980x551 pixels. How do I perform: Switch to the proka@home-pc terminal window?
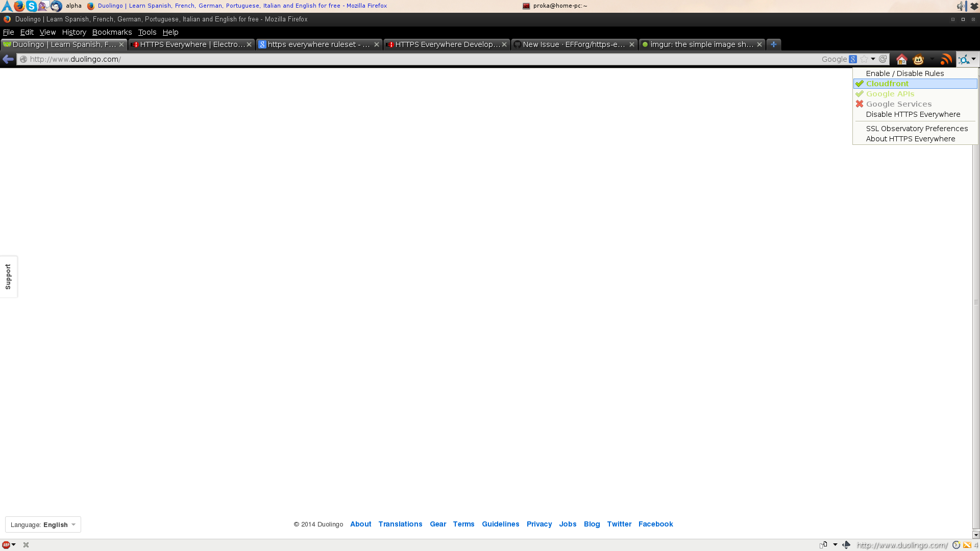[x=555, y=6]
